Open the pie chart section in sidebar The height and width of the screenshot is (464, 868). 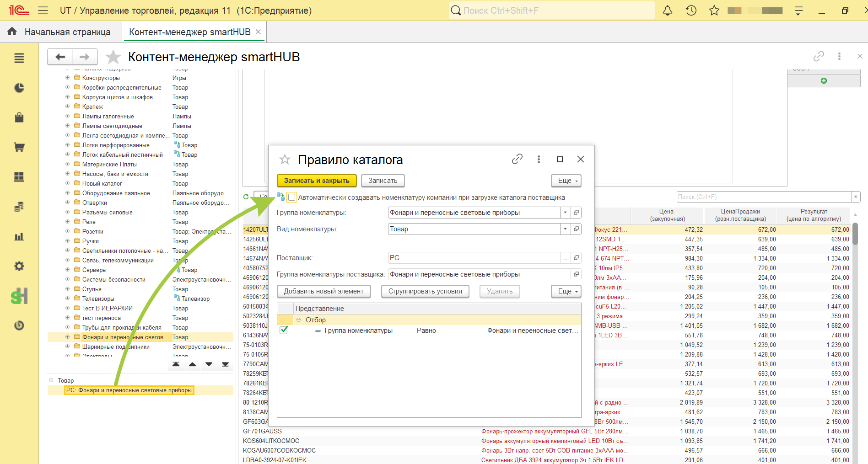[x=19, y=88]
